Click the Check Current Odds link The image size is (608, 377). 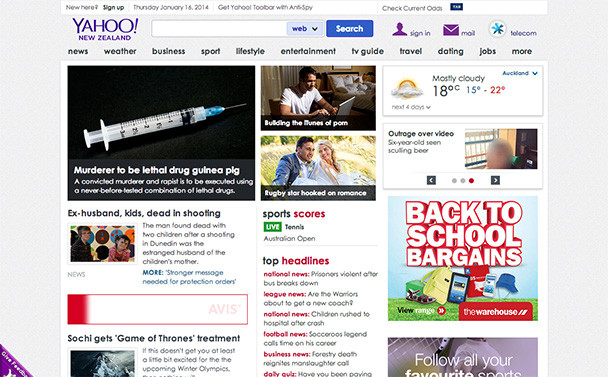tap(412, 8)
